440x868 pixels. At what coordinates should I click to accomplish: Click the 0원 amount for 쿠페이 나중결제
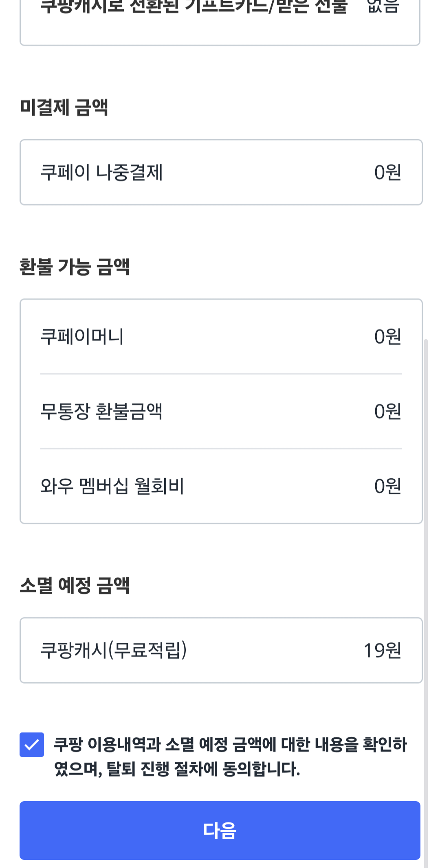387,172
